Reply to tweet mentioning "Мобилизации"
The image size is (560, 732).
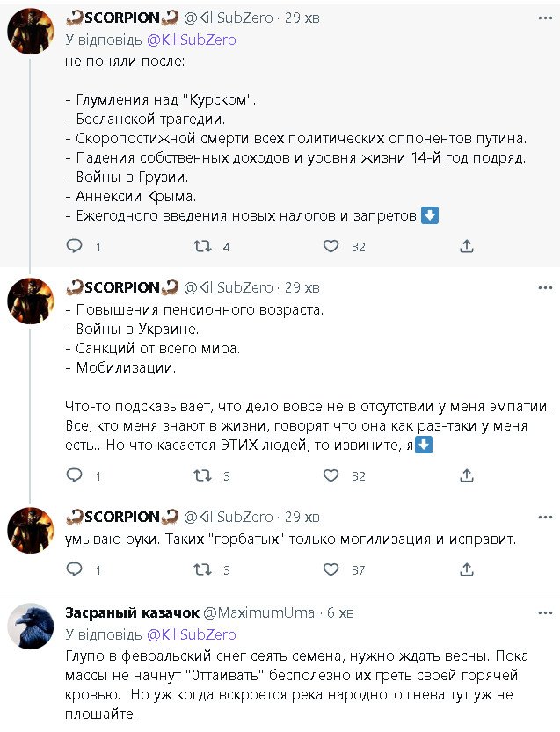[x=75, y=475]
